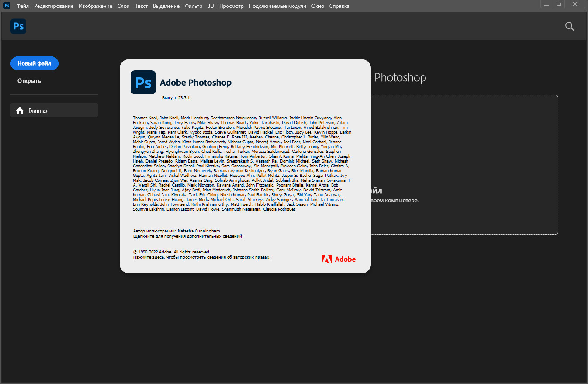Screen dimensions: 588x384
Task: Click the small Ps icon in the title bar
Action: click(x=7, y=6)
